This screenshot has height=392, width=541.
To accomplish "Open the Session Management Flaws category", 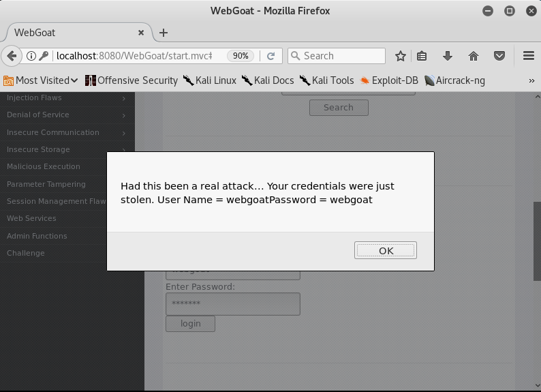I will [57, 201].
